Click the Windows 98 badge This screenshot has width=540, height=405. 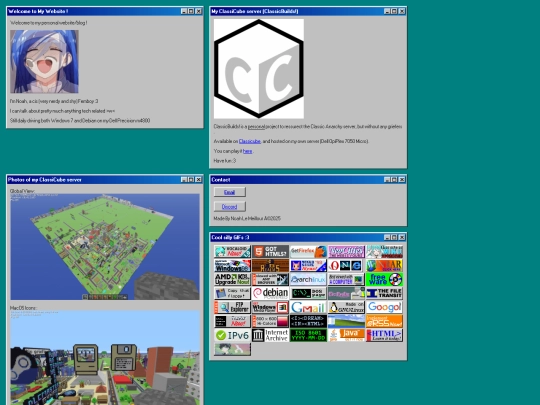tap(232, 266)
